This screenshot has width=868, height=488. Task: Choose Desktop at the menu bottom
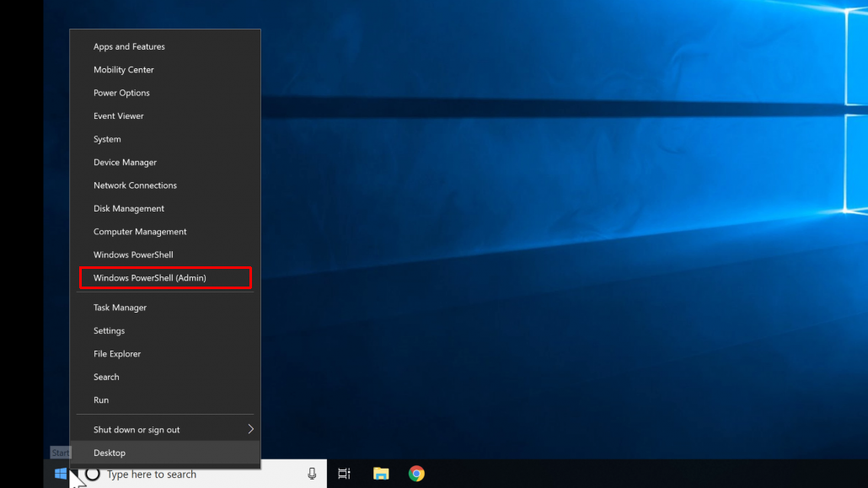[165, 453]
